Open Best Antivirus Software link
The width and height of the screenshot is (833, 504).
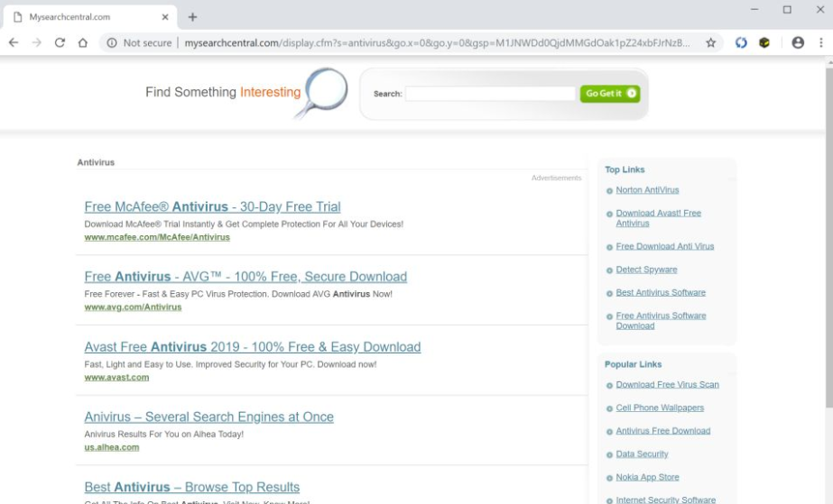pos(661,292)
